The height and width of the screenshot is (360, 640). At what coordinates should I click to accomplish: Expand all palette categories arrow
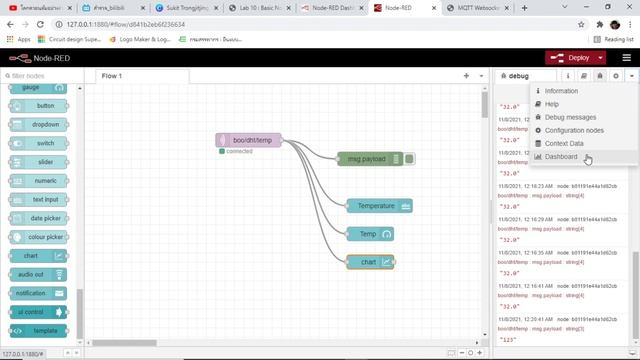click(x=76, y=353)
